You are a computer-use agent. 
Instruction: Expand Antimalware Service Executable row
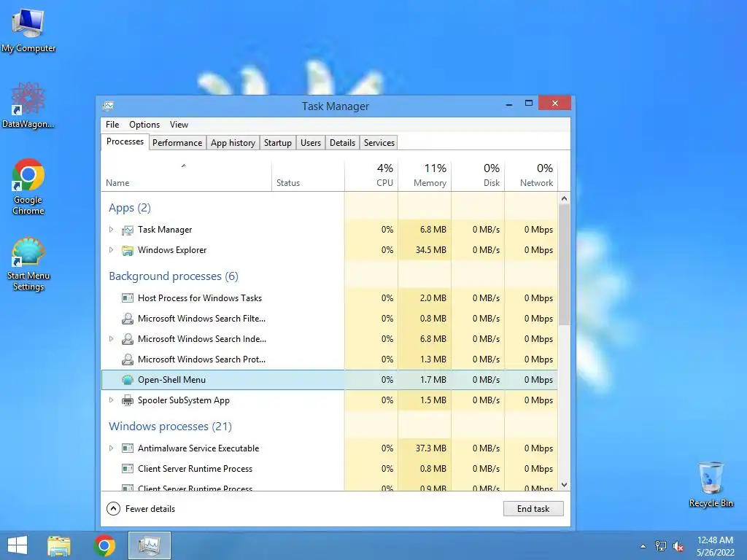point(111,448)
